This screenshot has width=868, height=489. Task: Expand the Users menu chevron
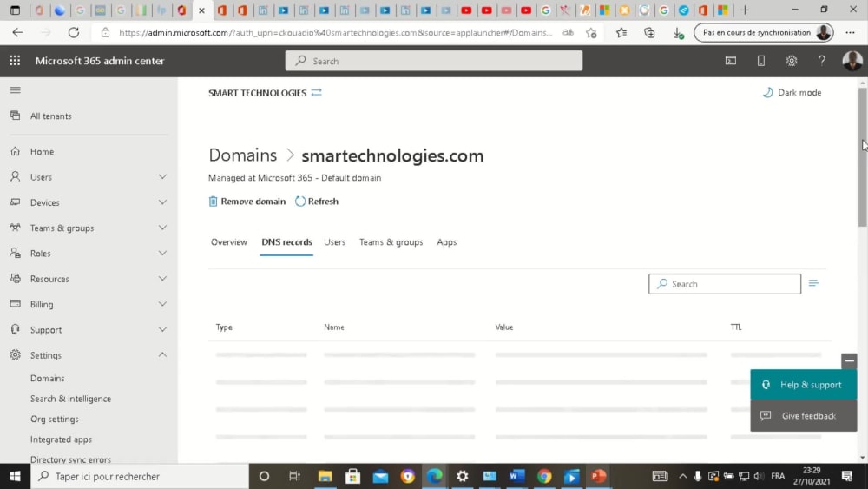[162, 176]
